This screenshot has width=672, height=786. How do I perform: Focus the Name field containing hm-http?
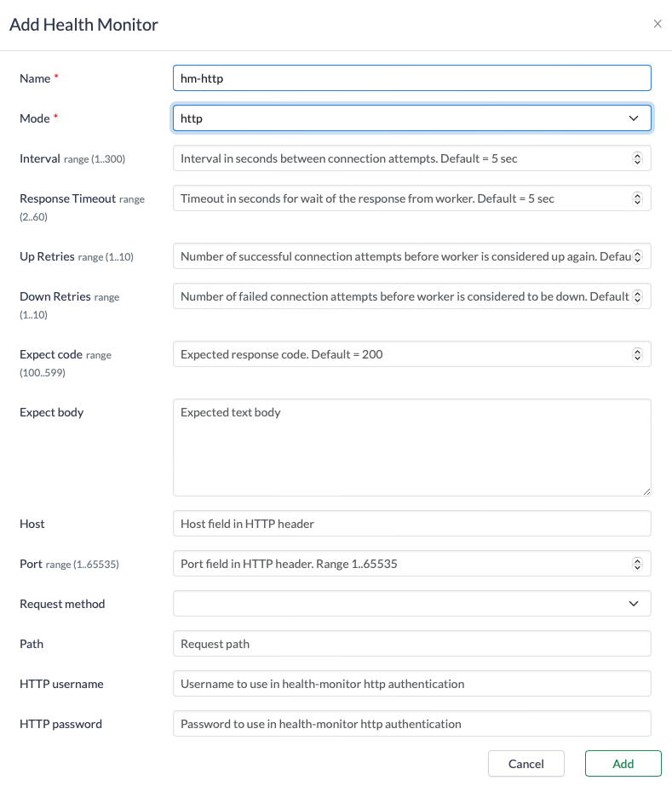(x=411, y=78)
